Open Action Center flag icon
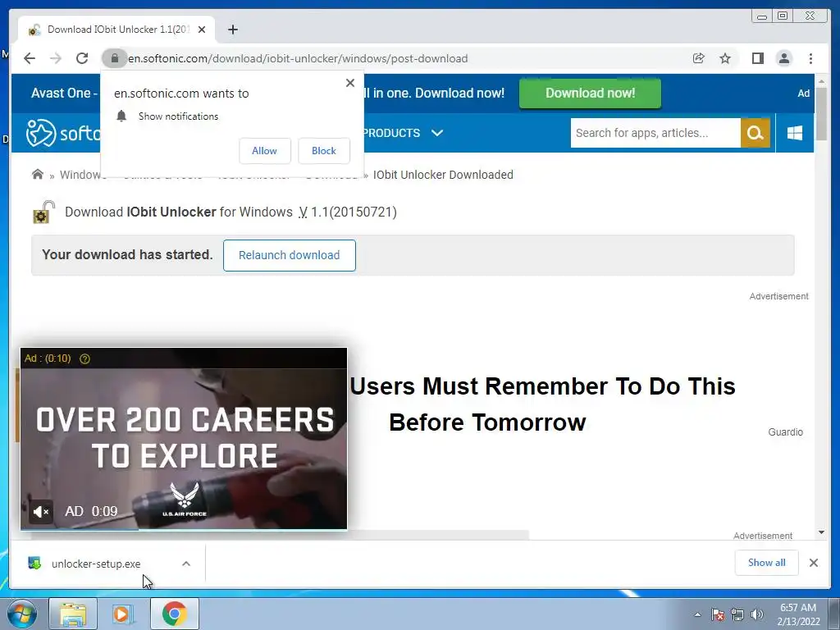This screenshot has width=840, height=630. click(x=718, y=614)
